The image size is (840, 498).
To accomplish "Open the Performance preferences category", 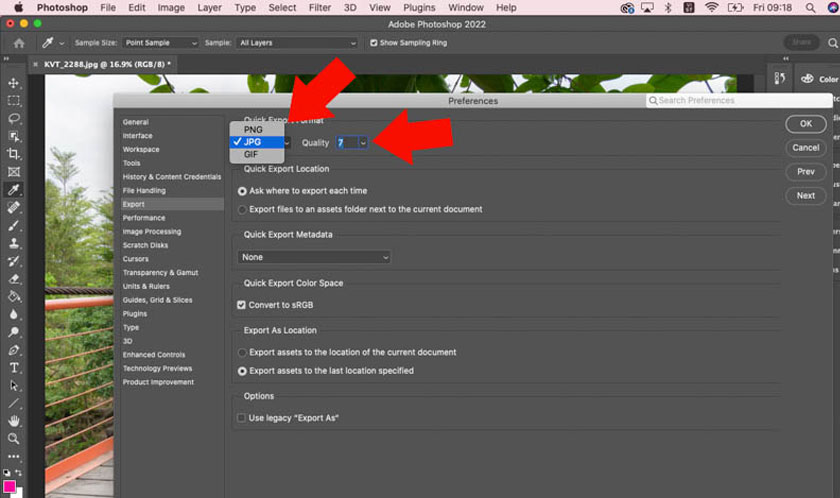I will pyautogui.click(x=144, y=218).
